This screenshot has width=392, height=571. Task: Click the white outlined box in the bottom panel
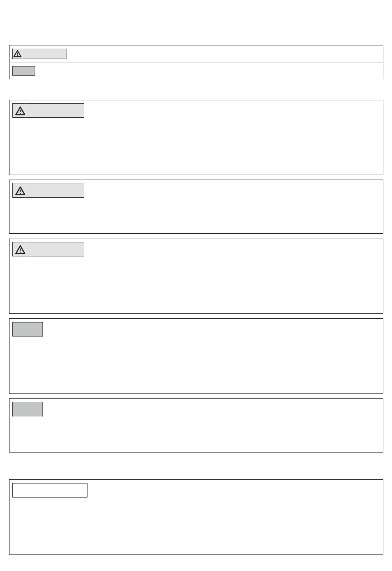(50, 490)
